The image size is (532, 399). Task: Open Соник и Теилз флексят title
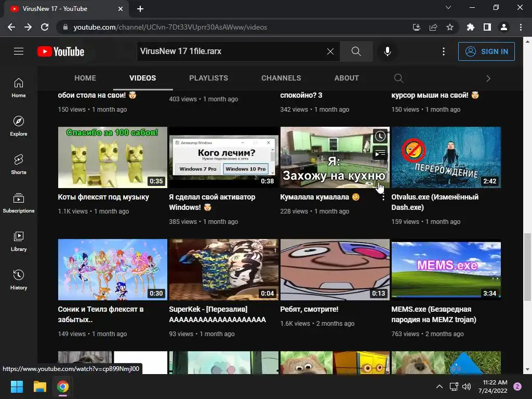101,314
